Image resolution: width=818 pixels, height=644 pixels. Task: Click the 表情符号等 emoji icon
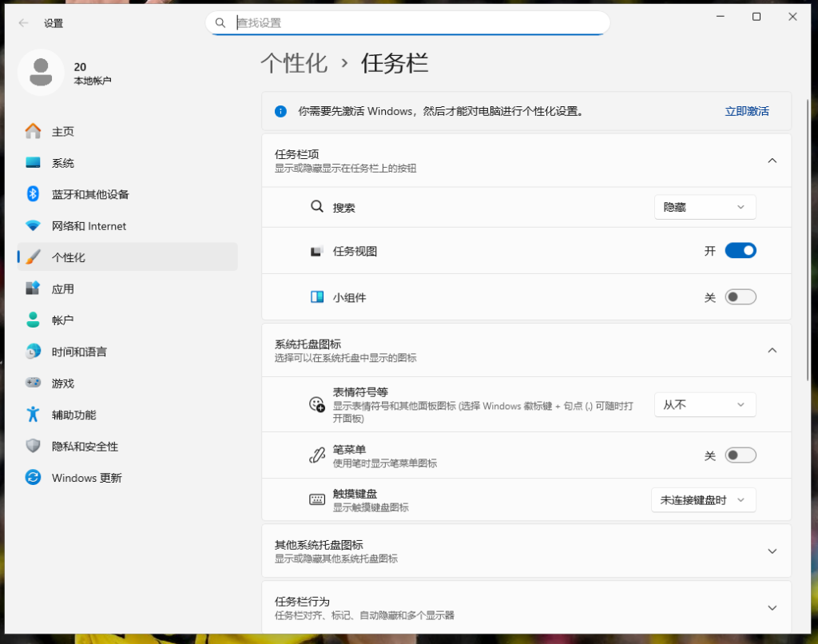tap(316, 404)
